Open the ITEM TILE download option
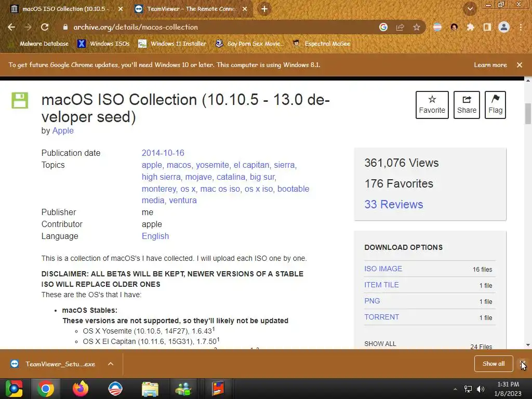532x399 pixels. point(381,285)
